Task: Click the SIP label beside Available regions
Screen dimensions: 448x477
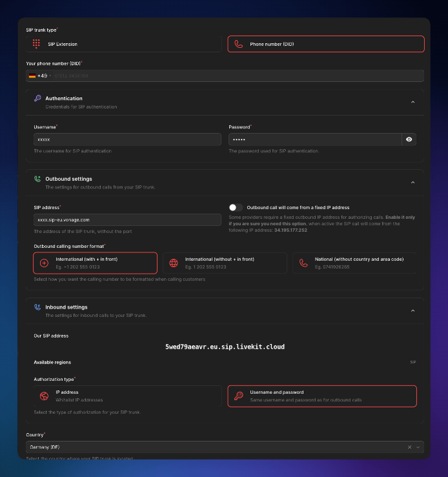Action: 413,362
